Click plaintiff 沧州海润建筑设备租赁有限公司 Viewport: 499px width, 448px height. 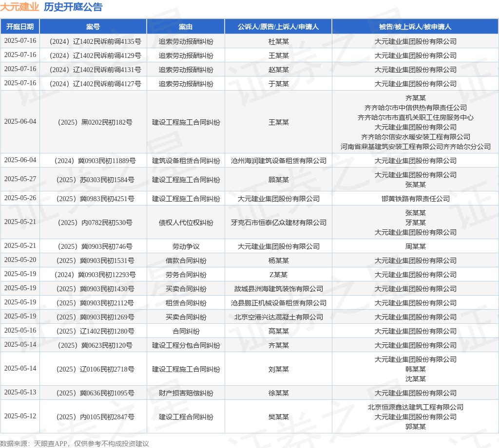point(278,161)
